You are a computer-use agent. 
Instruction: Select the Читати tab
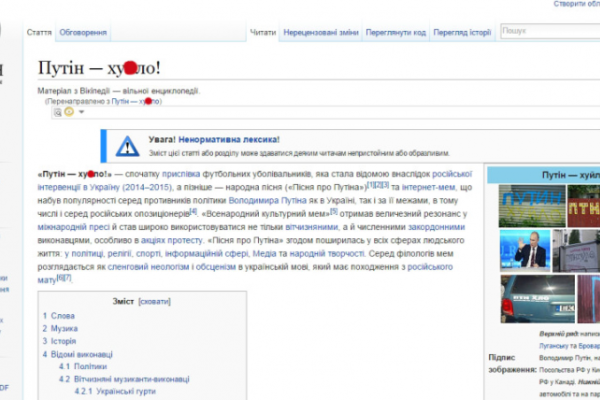263,33
